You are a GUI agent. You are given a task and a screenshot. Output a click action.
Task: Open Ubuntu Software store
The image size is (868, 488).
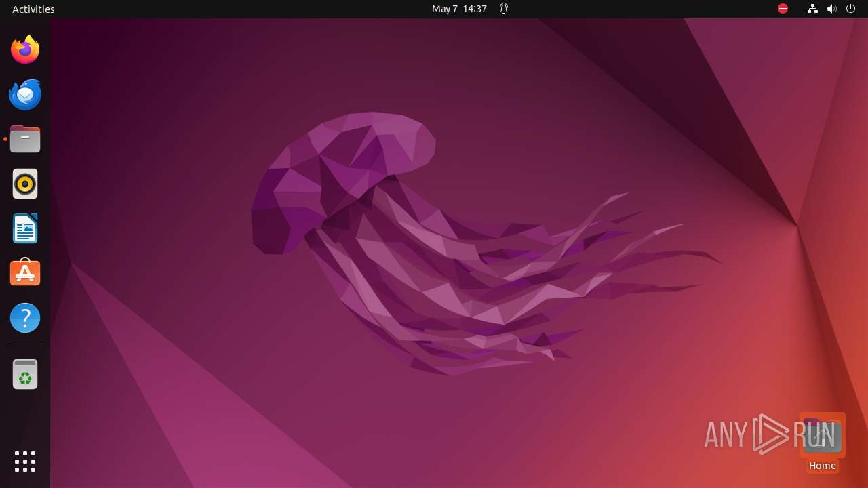[x=25, y=272]
